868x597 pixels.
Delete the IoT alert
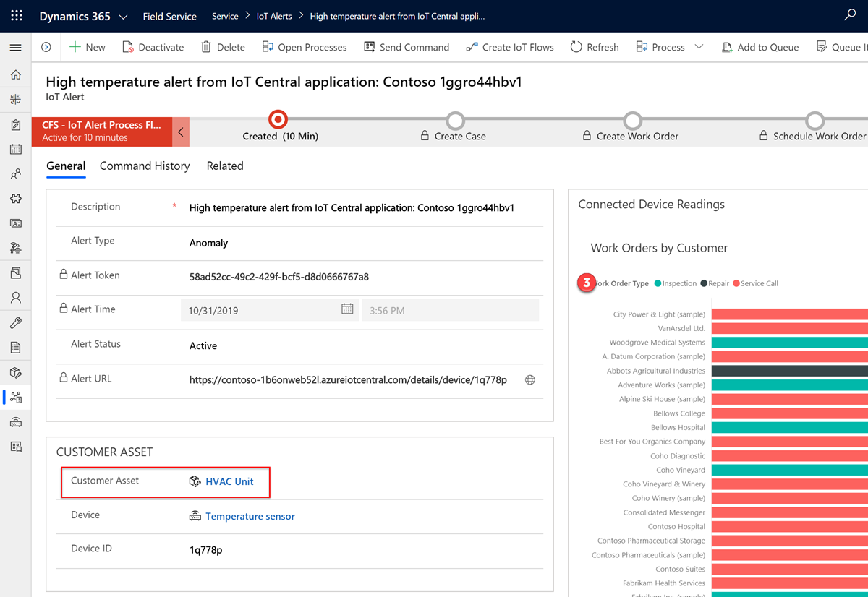223,47
